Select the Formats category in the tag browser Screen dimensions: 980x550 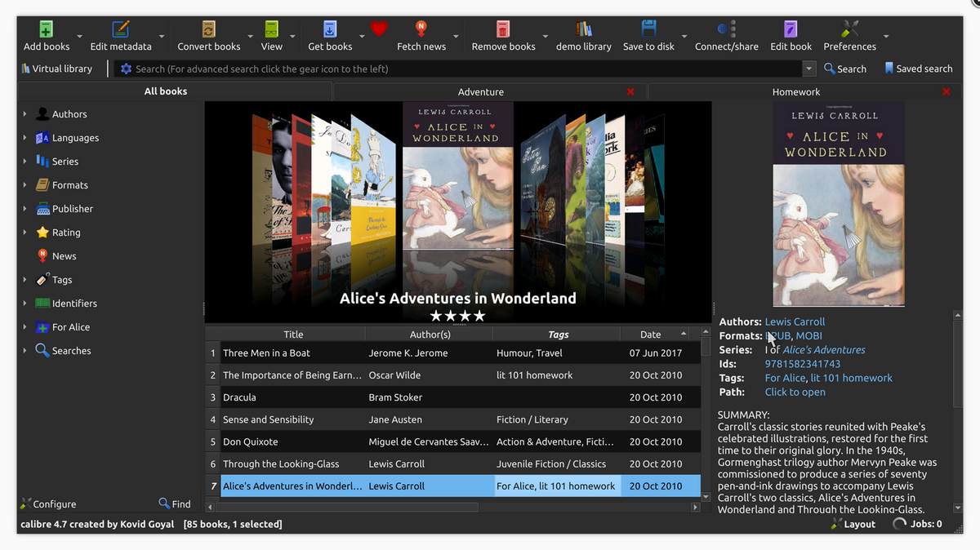(x=69, y=185)
